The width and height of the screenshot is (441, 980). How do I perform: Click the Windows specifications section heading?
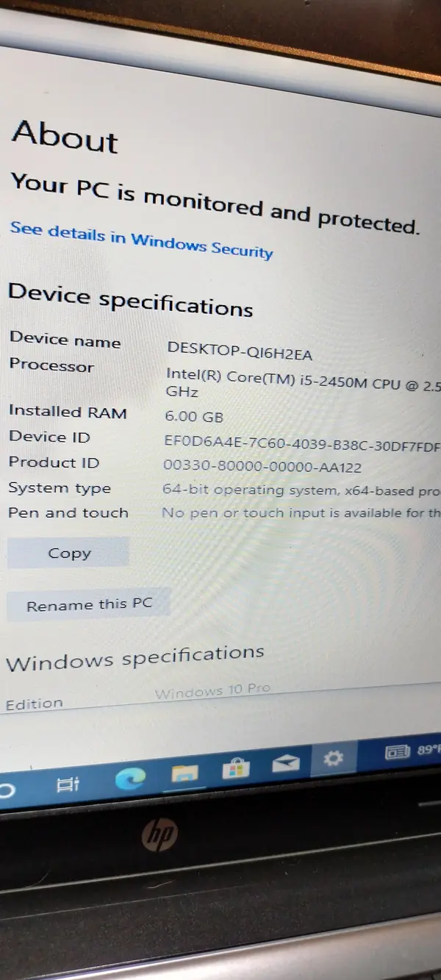click(x=135, y=658)
